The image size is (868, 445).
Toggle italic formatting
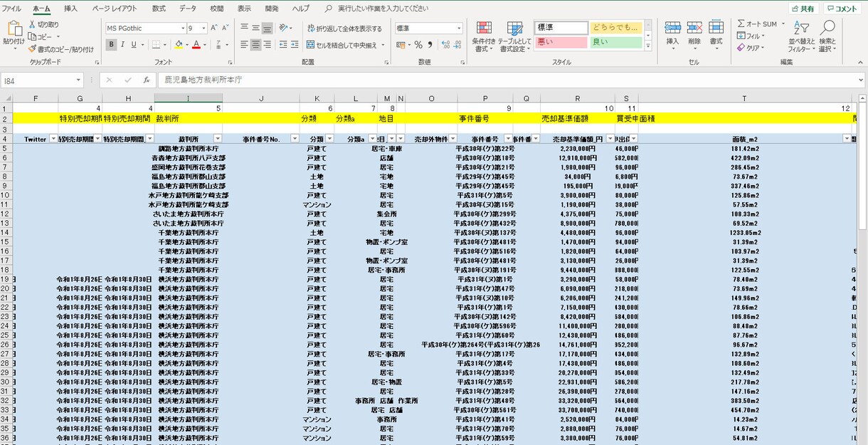coord(122,44)
